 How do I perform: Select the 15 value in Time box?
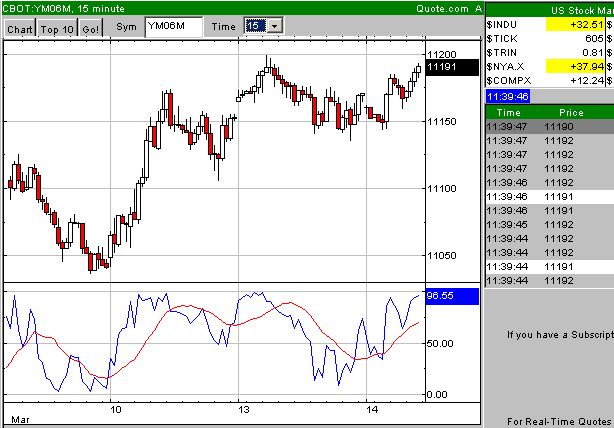[x=255, y=26]
